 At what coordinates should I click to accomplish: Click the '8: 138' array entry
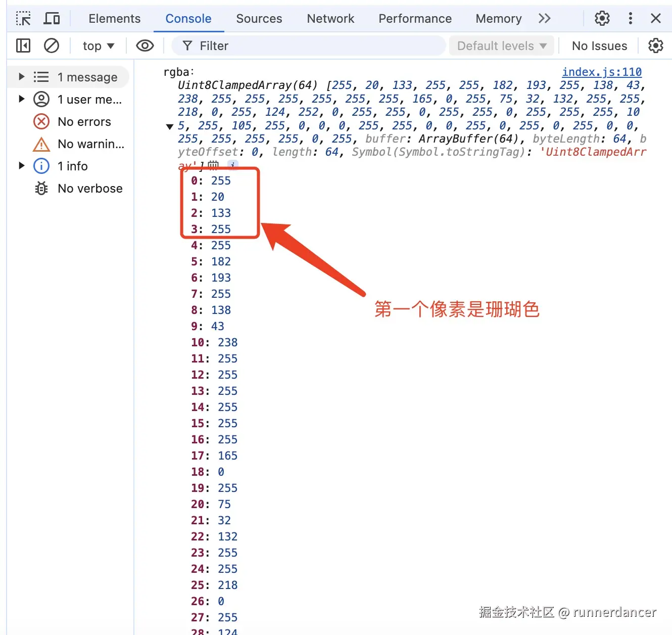pyautogui.click(x=211, y=310)
